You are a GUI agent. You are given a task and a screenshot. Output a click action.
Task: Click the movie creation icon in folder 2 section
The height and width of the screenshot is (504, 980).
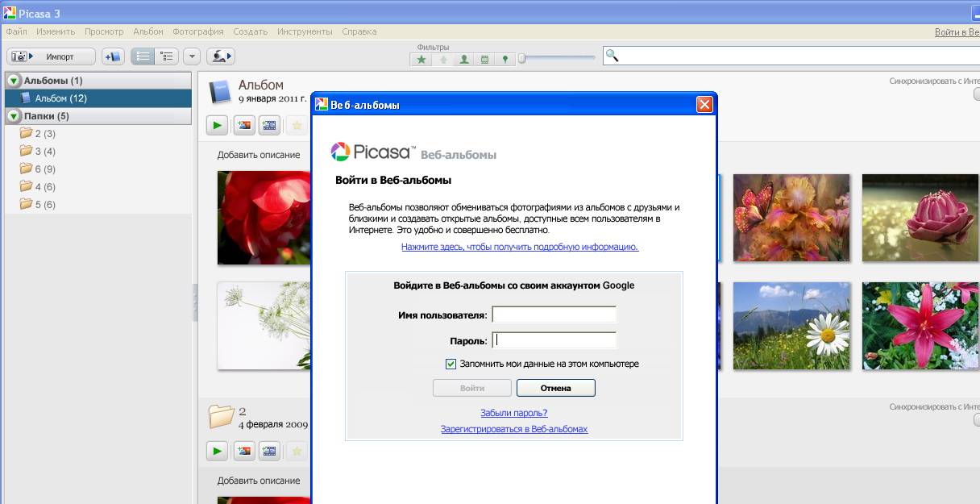click(269, 451)
